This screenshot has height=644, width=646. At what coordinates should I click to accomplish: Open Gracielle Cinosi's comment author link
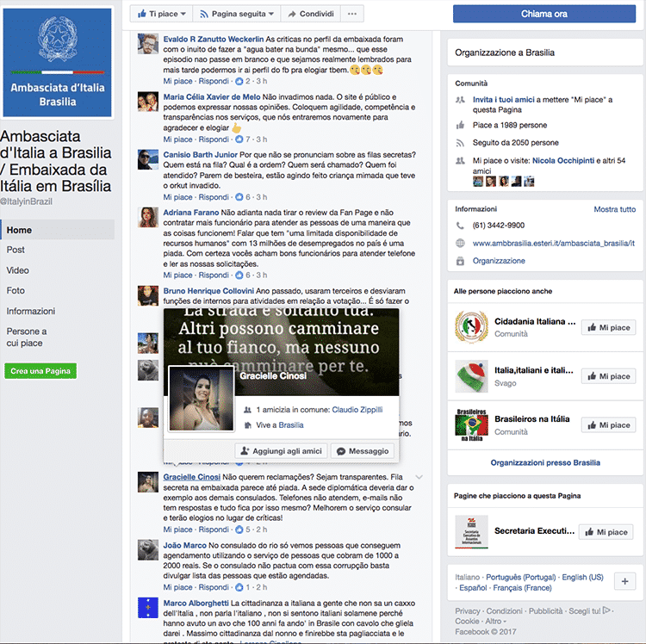(x=191, y=477)
